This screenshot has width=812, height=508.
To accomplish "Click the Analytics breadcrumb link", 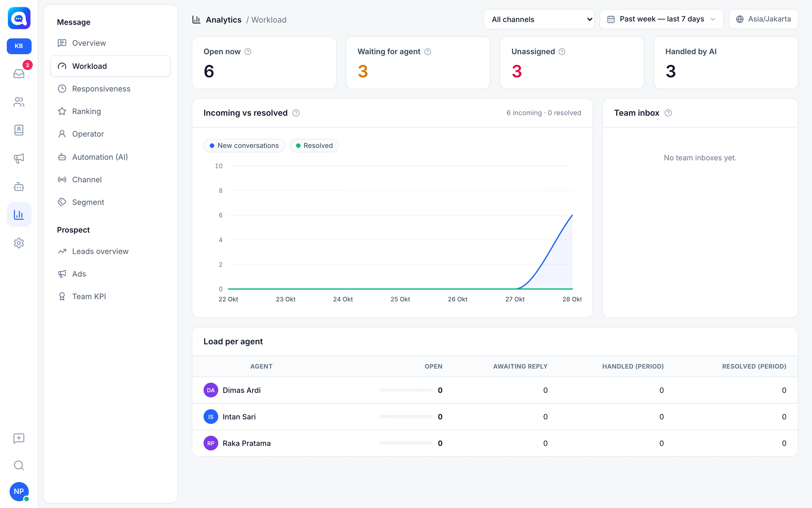I will pos(224,20).
